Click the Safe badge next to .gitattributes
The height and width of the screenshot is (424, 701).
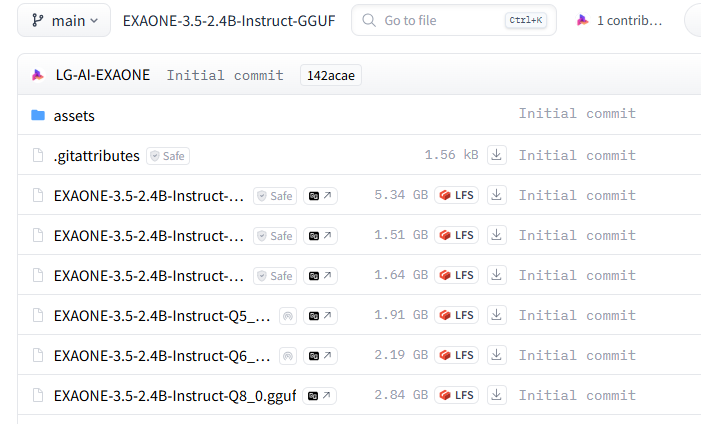click(168, 156)
